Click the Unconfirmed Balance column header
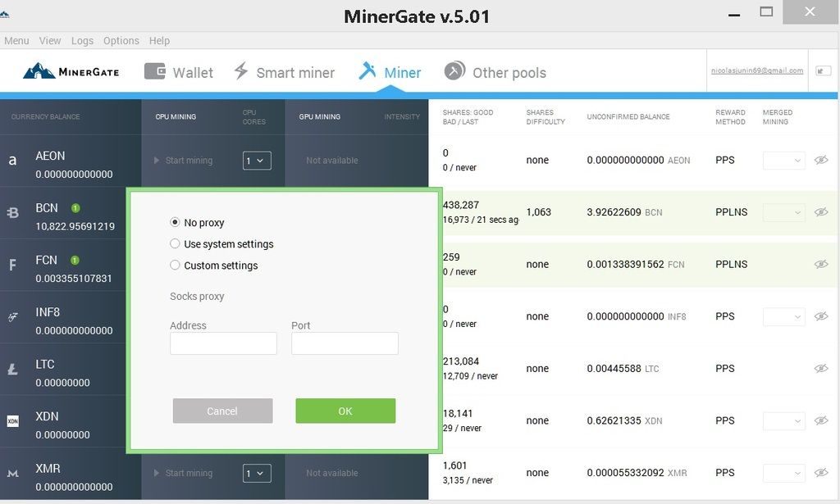Screen dimensions: 840x504 [628, 116]
